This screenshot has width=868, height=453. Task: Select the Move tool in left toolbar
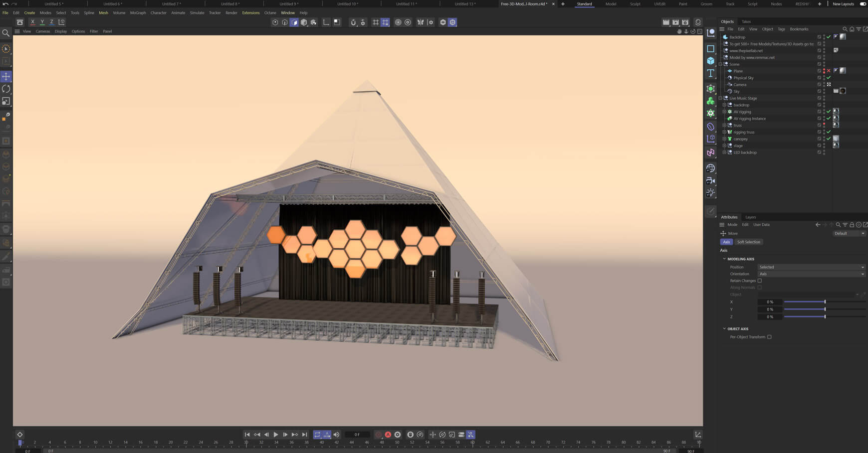[x=6, y=77]
